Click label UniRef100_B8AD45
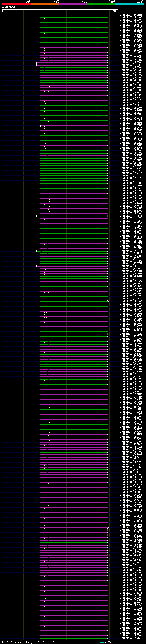The image size is (146, 644). 131,213
